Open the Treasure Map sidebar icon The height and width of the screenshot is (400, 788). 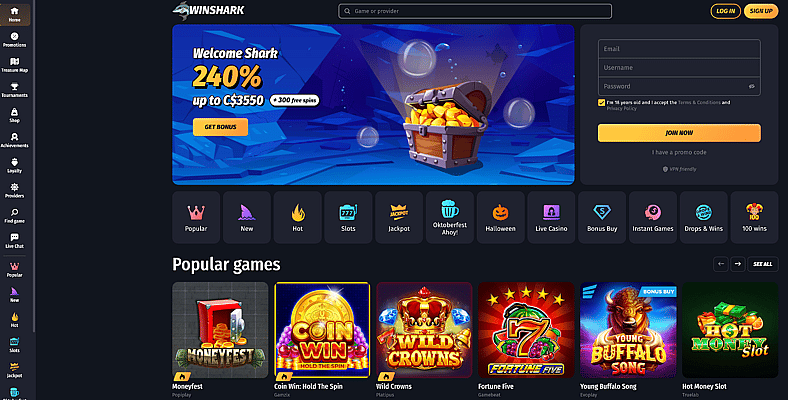click(15, 65)
